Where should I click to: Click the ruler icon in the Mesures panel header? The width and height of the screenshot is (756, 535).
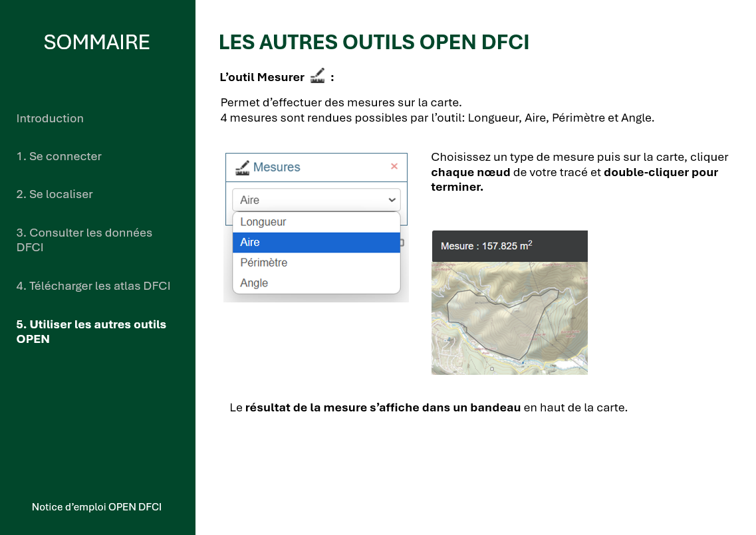click(242, 167)
